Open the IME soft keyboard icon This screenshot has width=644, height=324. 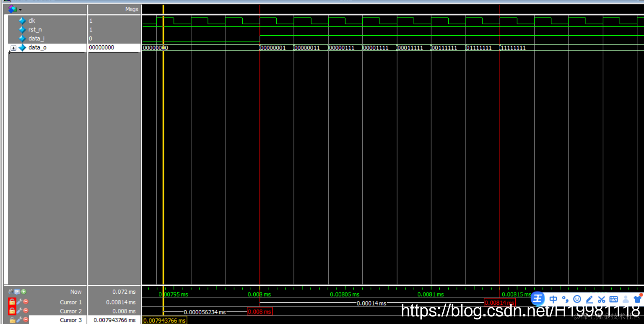pyautogui.click(x=614, y=299)
